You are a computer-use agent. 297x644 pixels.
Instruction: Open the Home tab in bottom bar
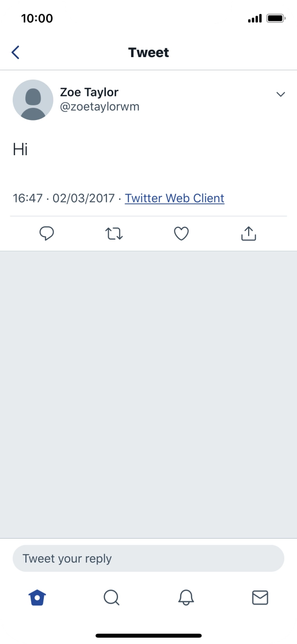tap(37, 597)
